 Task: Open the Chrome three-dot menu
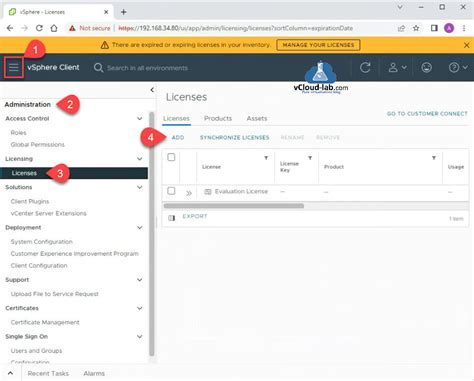tap(464, 28)
